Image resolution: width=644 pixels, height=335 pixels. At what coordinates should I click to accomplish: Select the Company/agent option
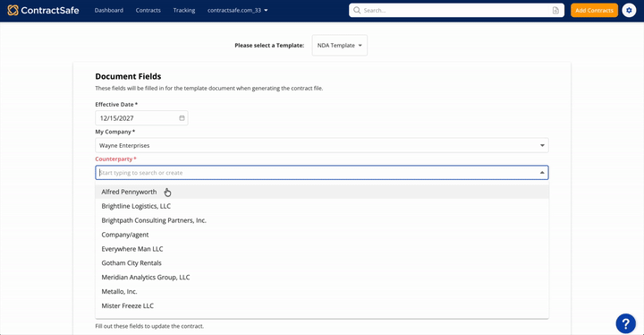pyautogui.click(x=322, y=235)
